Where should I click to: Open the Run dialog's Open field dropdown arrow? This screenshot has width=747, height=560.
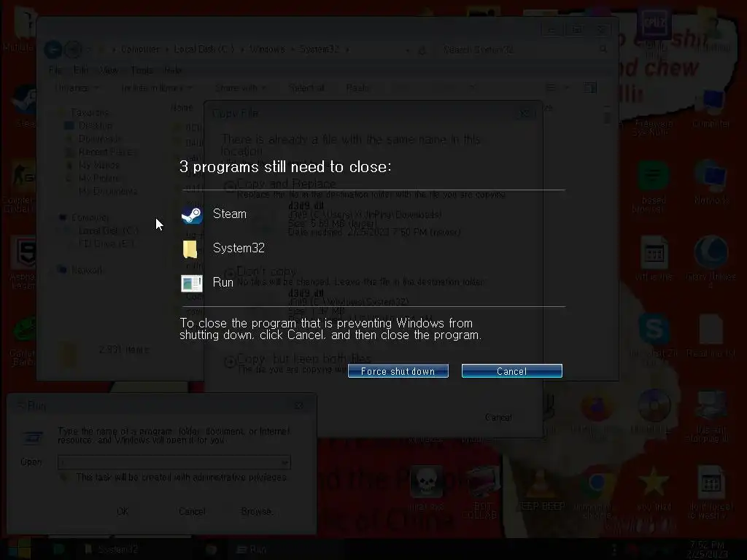(x=285, y=462)
